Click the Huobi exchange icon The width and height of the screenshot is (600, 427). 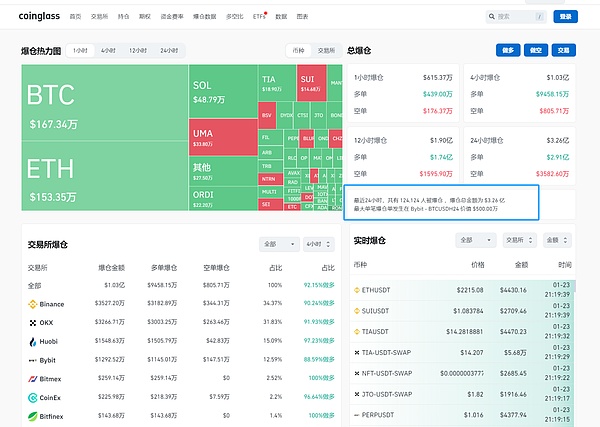[32, 341]
